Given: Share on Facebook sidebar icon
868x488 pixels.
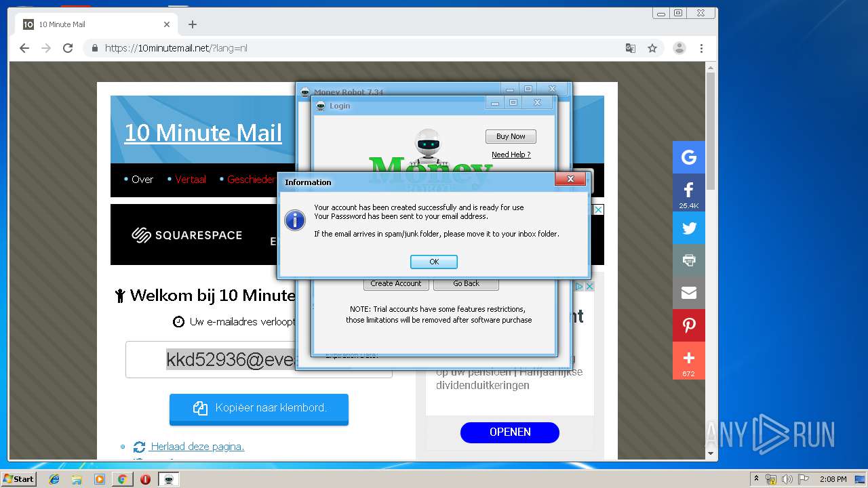Looking at the screenshot, I should click(689, 192).
